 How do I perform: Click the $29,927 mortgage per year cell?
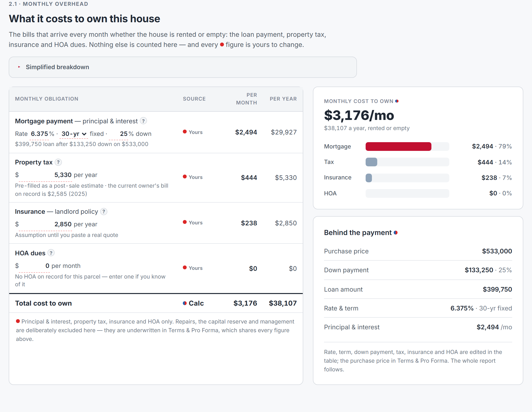(284, 132)
